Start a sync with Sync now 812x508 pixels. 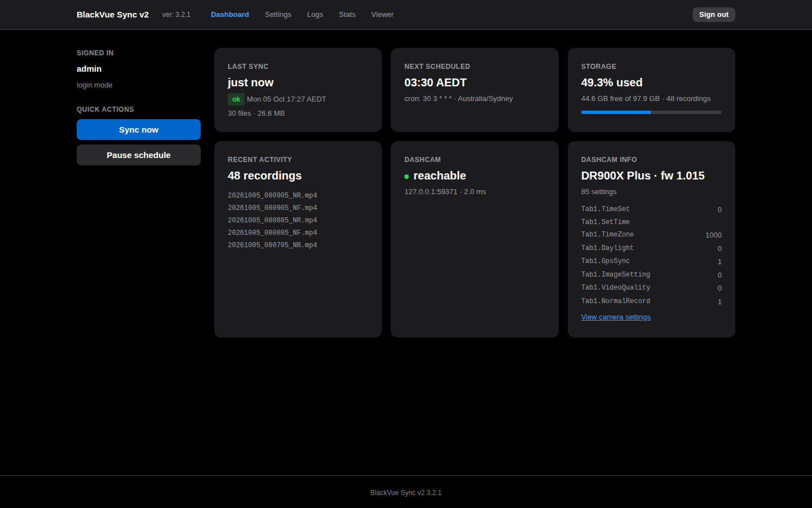pos(139,130)
